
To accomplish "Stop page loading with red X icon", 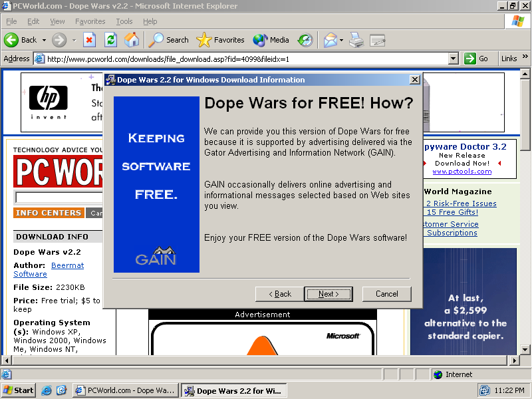I will pos(89,40).
